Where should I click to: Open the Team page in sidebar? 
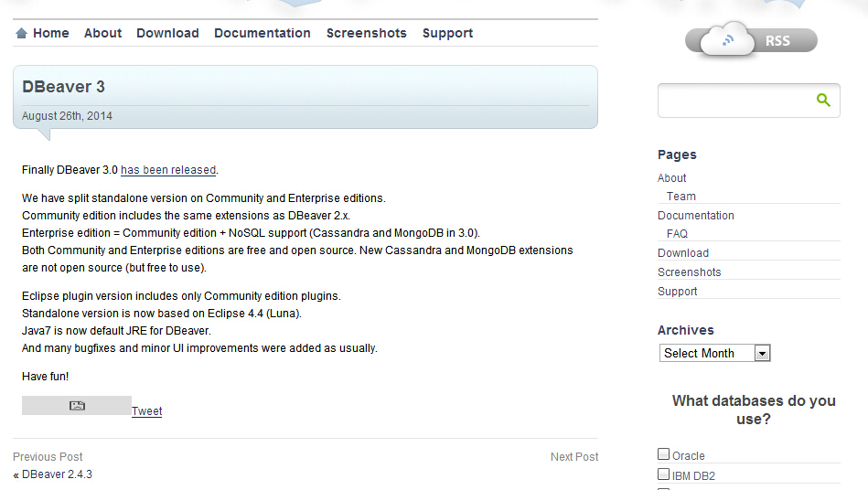pos(680,197)
